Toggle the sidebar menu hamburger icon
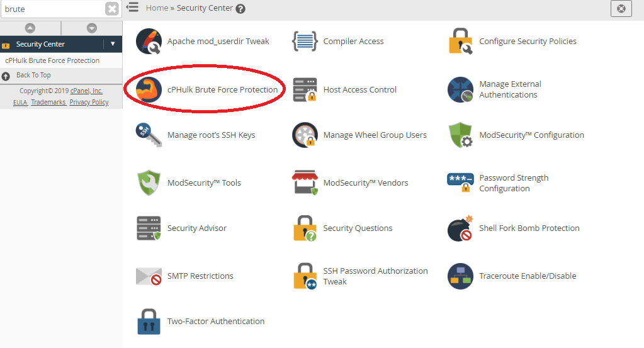 [132, 8]
